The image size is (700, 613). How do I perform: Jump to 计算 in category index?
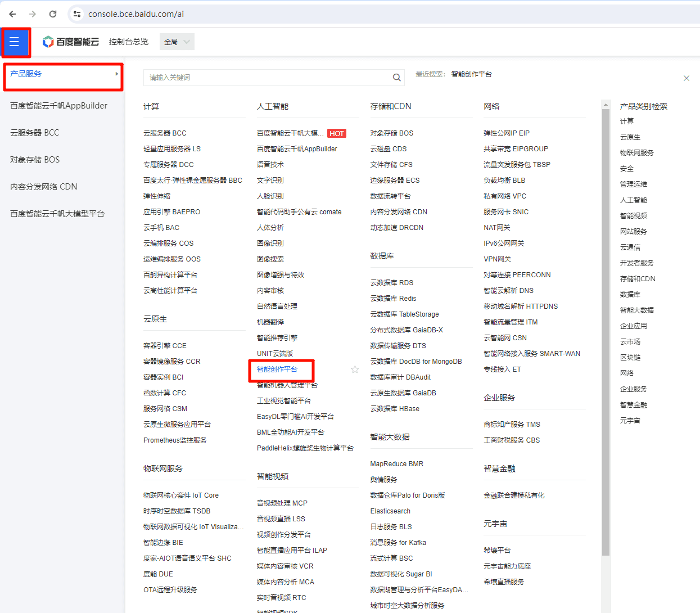pos(627,121)
